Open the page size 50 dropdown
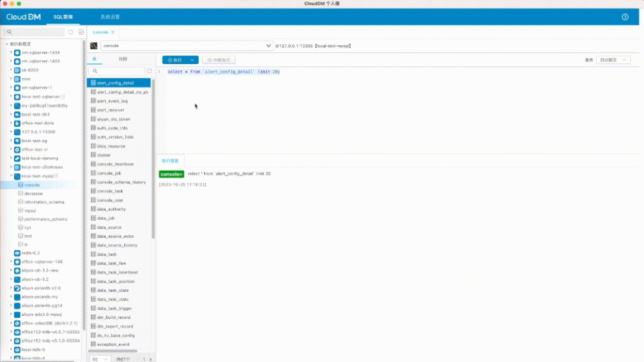The height and width of the screenshot is (362, 644). point(101,359)
